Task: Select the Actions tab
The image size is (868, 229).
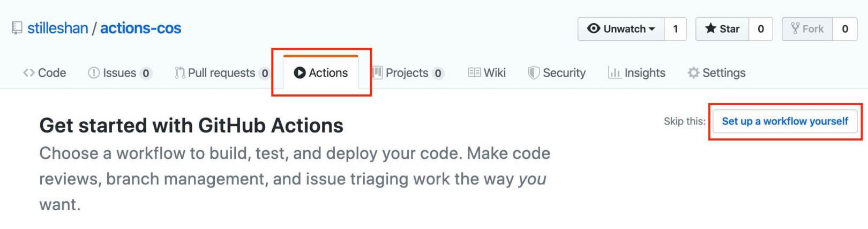Action: (321, 72)
